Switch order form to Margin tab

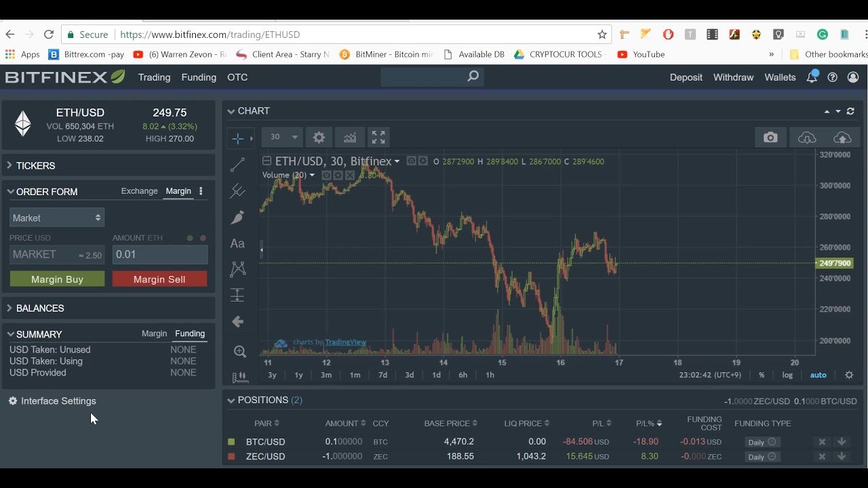[x=178, y=191]
